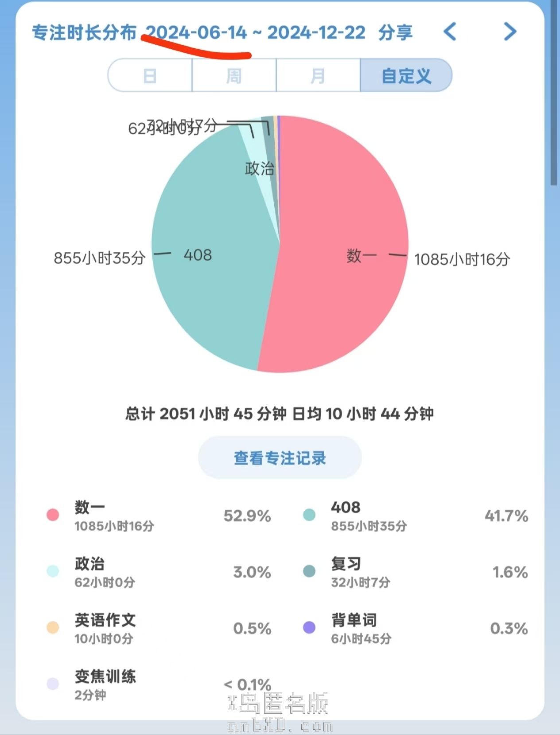Click the lavender 变焦训练 legend dot

click(53, 684)
